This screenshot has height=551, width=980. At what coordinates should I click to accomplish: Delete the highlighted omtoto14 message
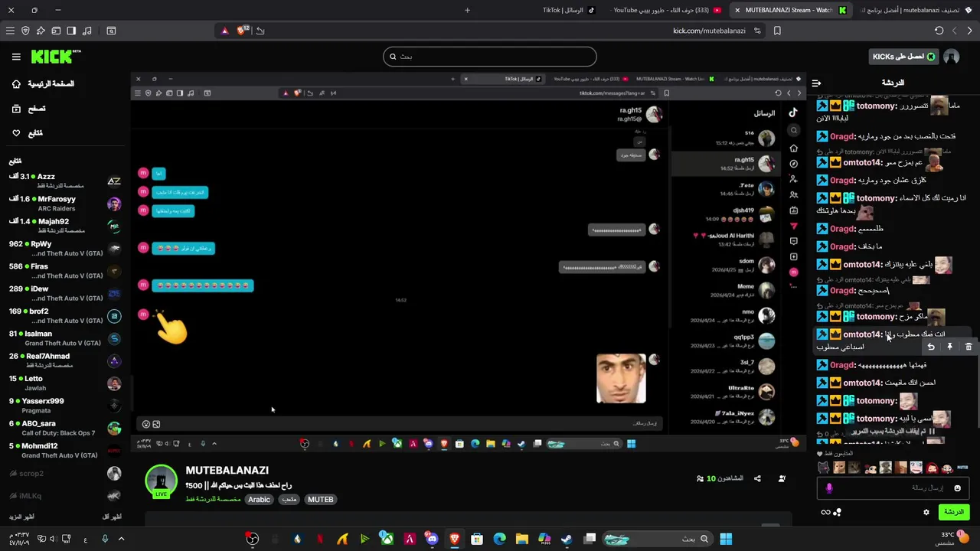coord(969,347)
